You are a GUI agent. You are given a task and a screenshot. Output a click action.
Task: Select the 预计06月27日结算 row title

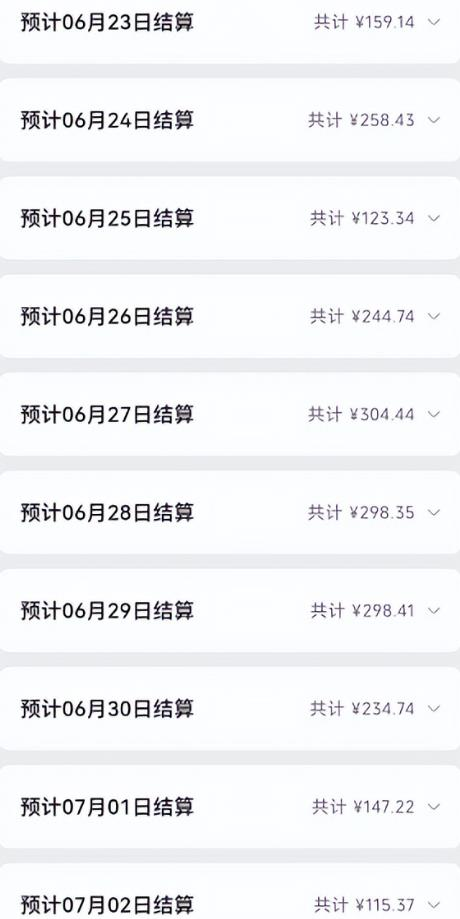point(107,414)
